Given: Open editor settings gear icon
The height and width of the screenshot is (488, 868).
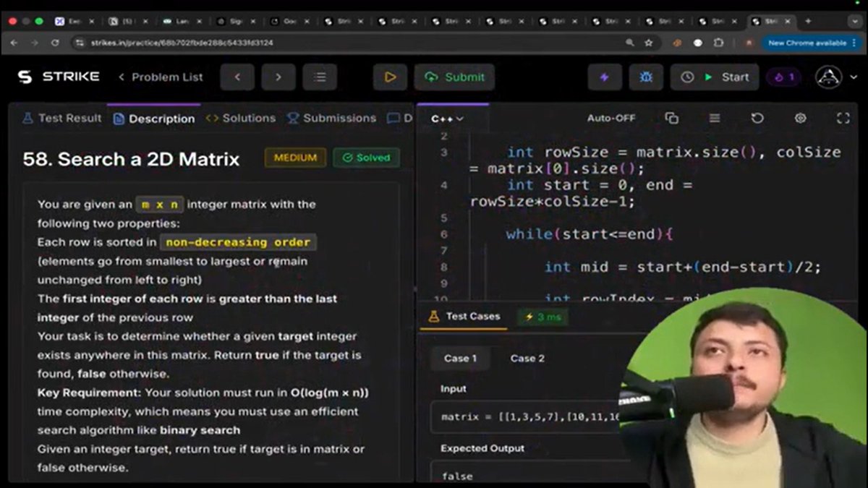Looking at the screenshot, I should click(800, 118).
